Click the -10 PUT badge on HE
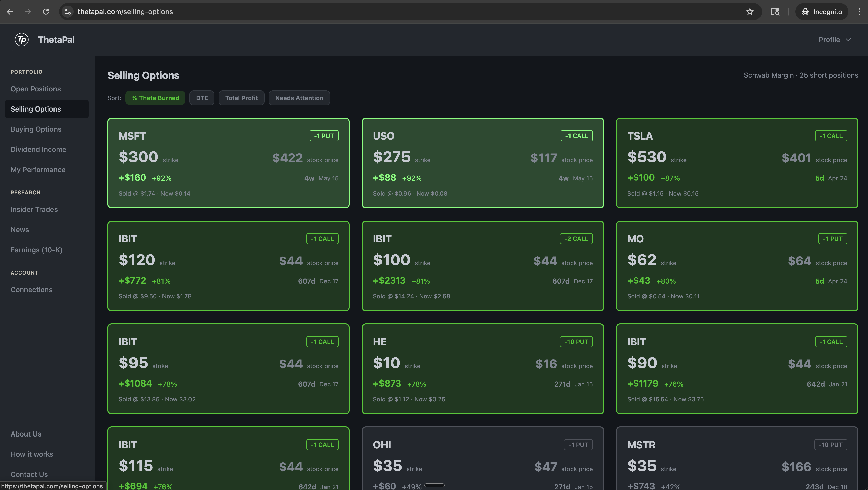868x490 pixels. [576, 342]
